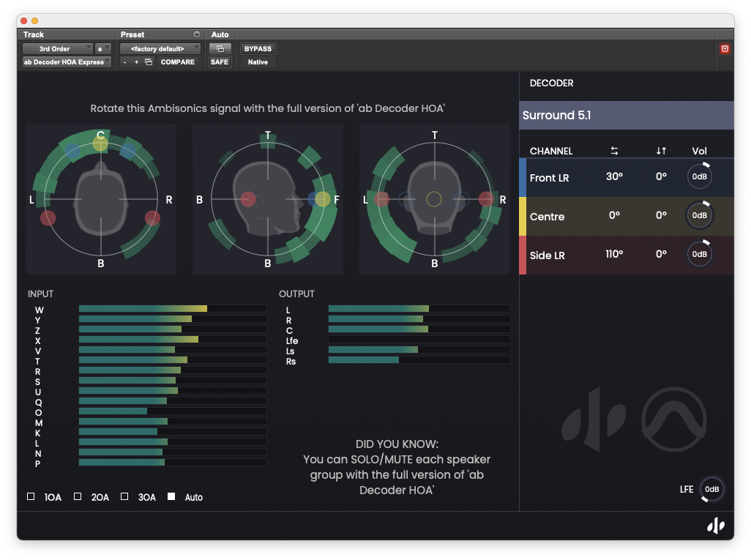Click the Front LR 30° azimuth value
The width and height of the screenshot is (751, 560).
click(614, 176)
